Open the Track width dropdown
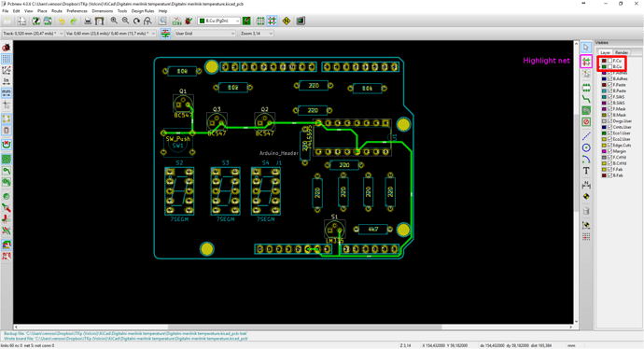 coord(33,34)
